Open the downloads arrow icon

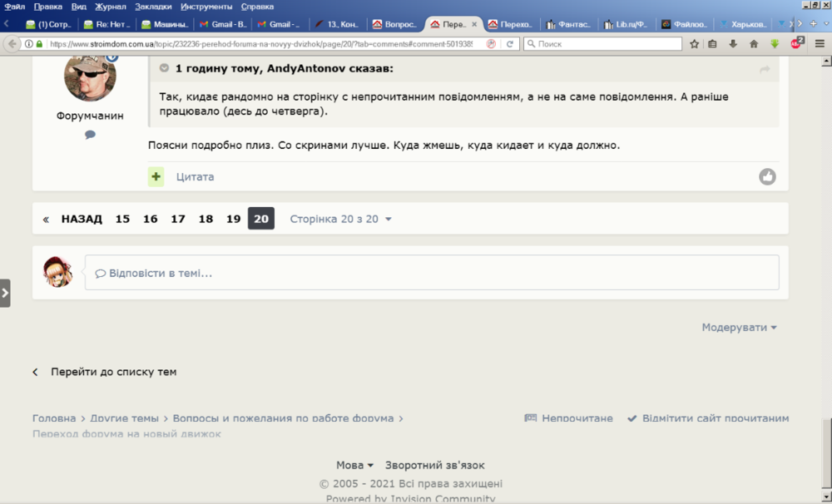pyautogui.click(x=732, y=44)
